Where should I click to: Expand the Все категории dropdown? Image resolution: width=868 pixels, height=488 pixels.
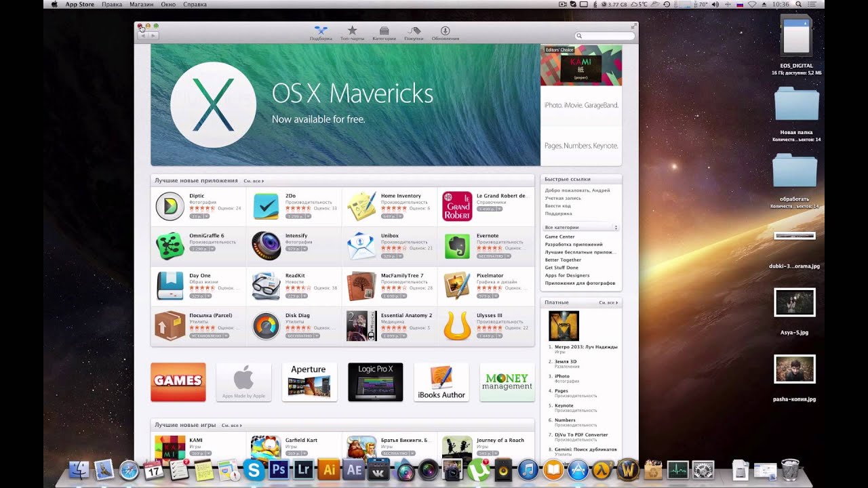click(582, 228)
